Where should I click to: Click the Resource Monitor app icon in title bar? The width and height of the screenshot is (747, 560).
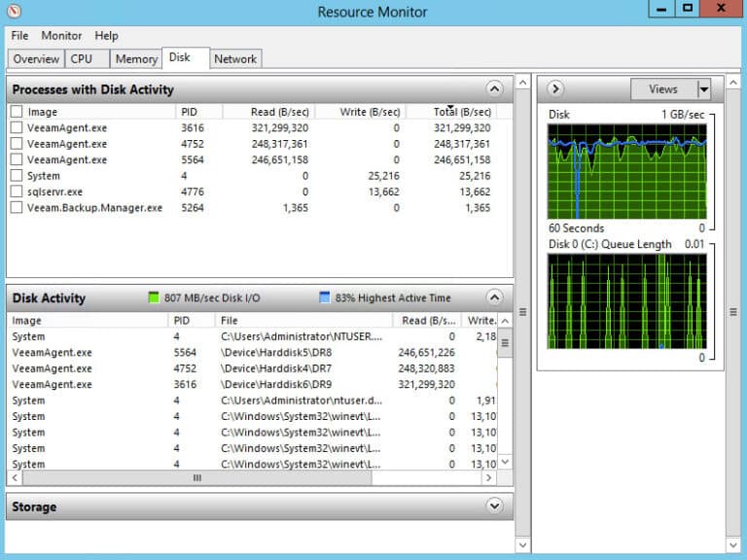coord(14,11)
